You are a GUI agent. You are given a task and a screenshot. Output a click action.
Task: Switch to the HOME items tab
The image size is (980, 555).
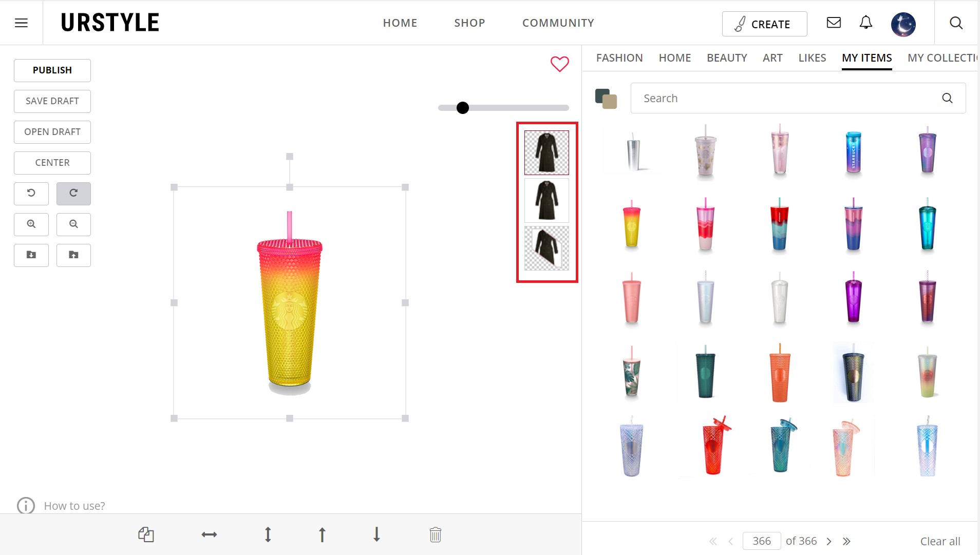[x=675, y=58]
